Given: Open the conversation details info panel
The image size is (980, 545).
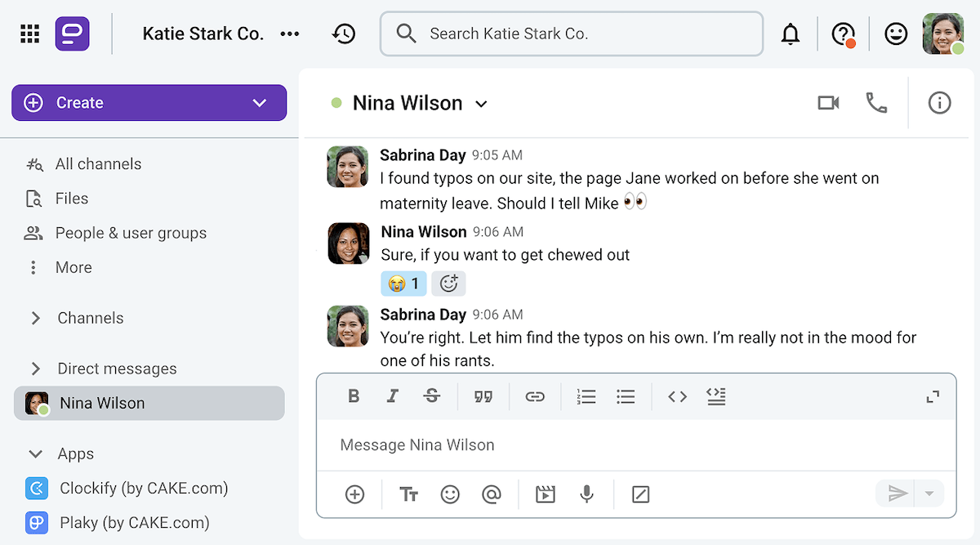Looking at the screenshot, I should 939,103.
